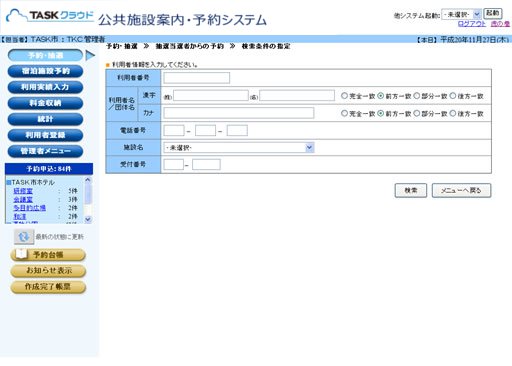Click the link next to ログアウト
This screenshot has height=366, width=512.
500,24
